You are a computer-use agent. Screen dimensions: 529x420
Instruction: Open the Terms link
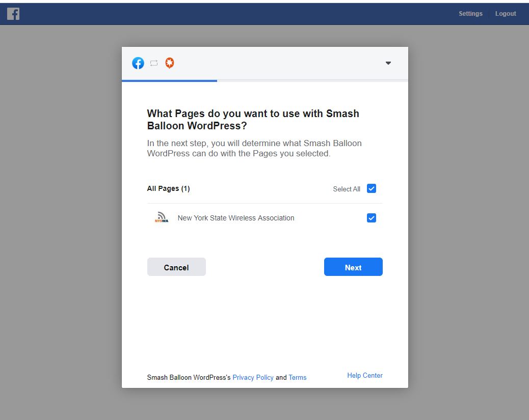tap(298, 378)
